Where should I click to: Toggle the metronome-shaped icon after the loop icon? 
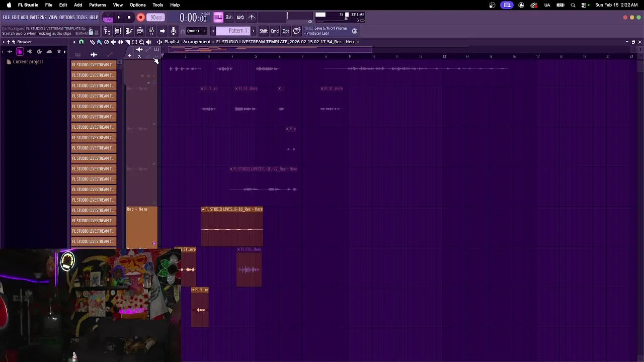[252, 17]
